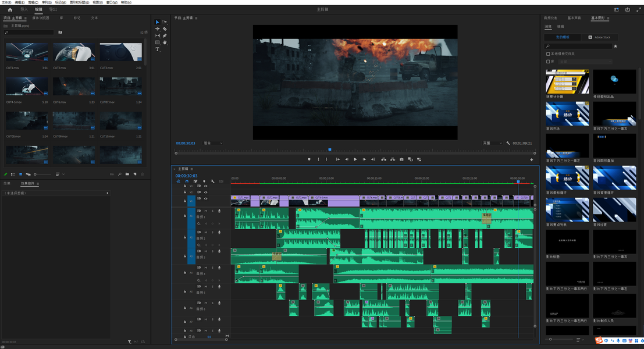The height and width of the screenshot is (349, 644).
Task: Open Program monitor panel menu
Action: pos(196,18)
